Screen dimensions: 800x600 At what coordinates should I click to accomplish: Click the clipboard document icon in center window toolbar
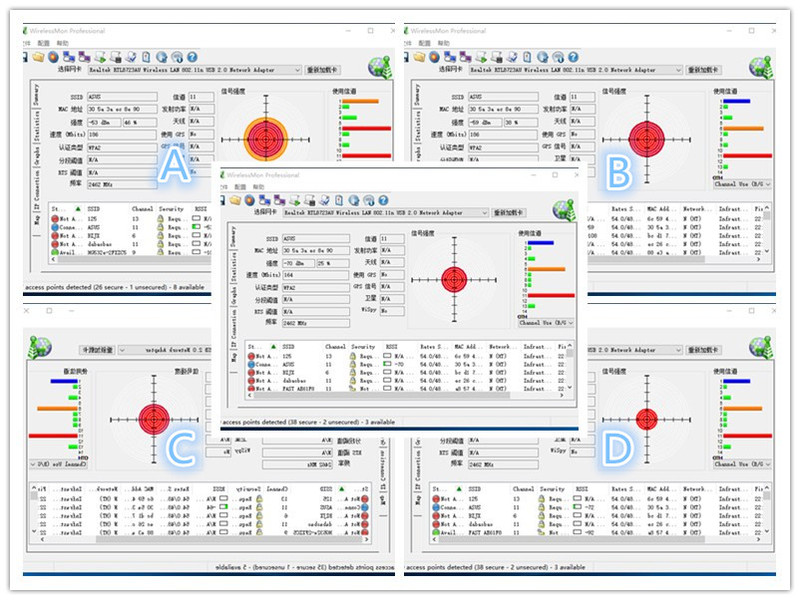tap(339, 201)
